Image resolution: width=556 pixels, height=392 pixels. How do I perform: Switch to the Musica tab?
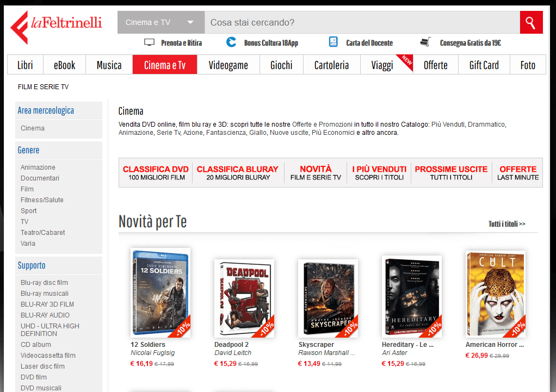click(109, 65)
